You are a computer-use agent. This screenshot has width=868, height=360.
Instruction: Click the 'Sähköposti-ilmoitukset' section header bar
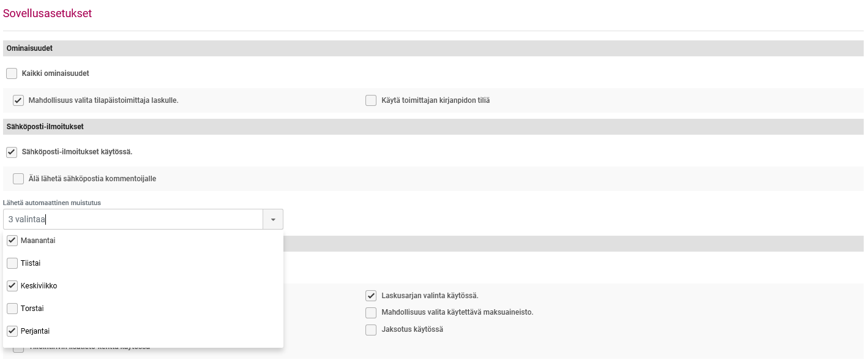tap(45, 127)
